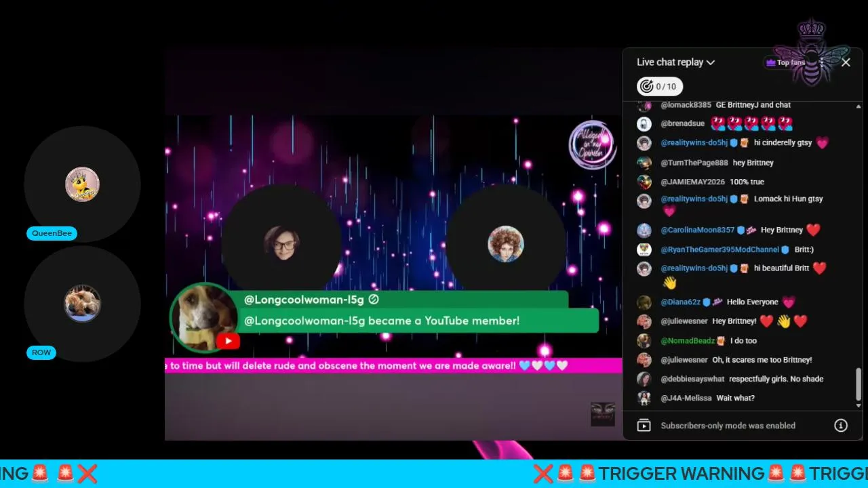Screen dimensions: 868x488
Task: Click the TRIGGER WARNING ticker text
Action: click(682, 473)
